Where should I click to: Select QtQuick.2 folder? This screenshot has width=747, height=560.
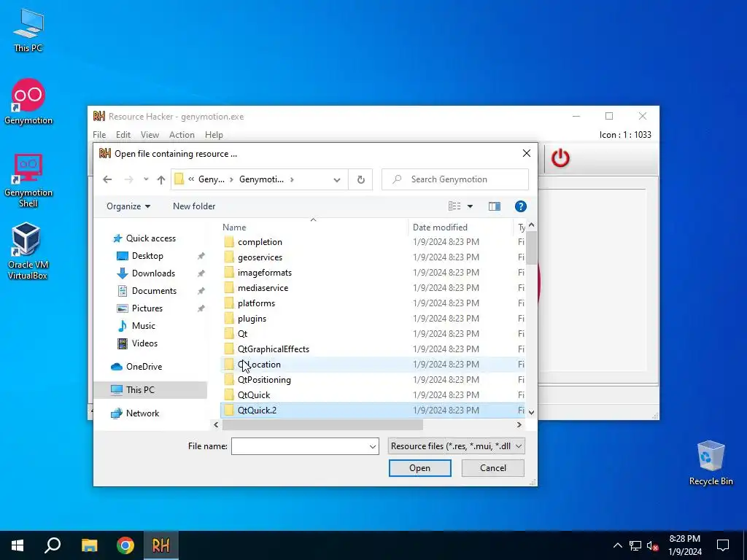[373, 411]
